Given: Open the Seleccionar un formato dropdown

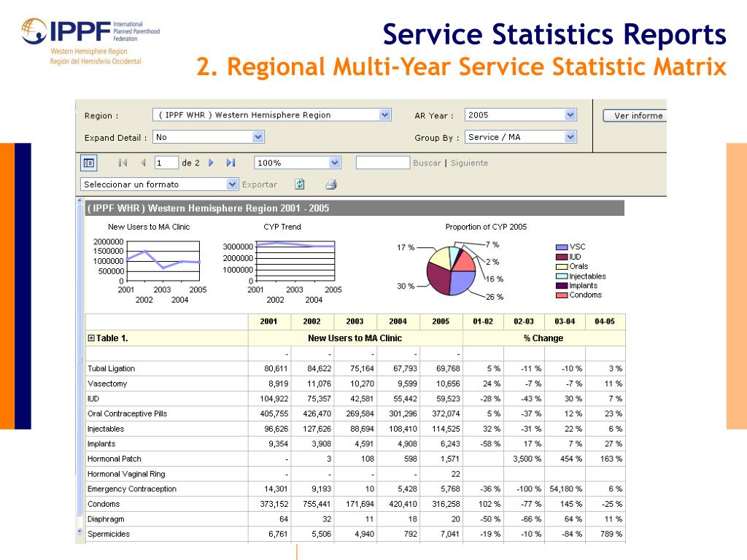Looking at the screenshot, I should [232, 184].
